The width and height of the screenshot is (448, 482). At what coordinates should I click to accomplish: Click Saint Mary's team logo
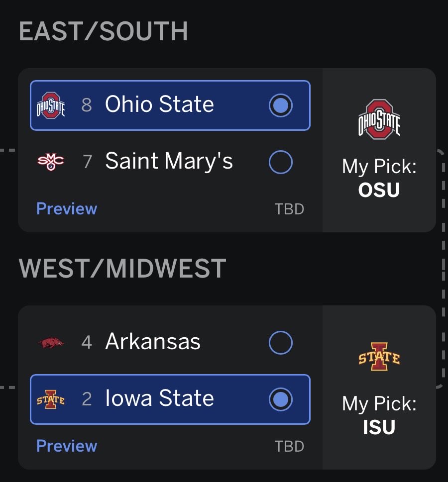(x=51, y=162)
